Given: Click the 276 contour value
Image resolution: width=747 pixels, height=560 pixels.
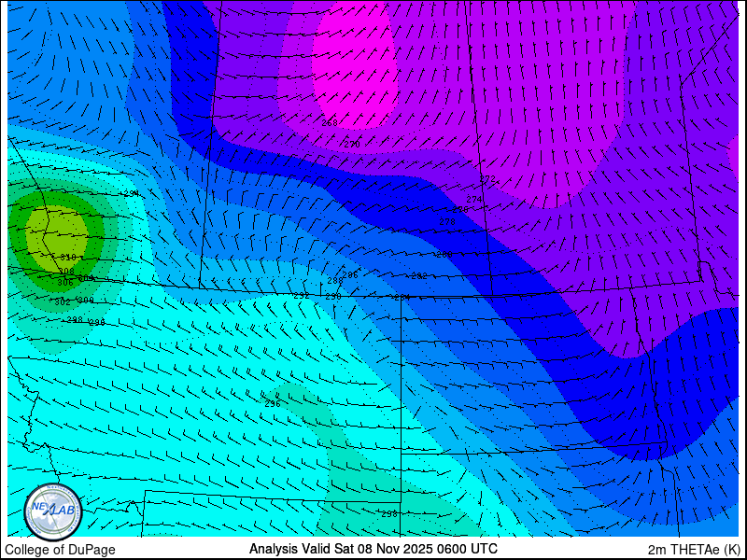Looking at the screenshot, I should tap(460, 209).
